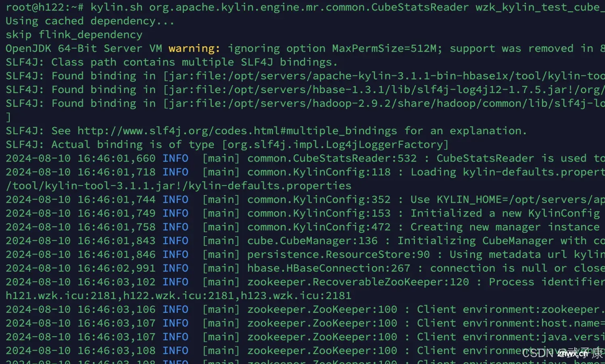The height and width of the screenshot is (364, 605).
Task: Click timestamp "16:46:01,758"
Action: [x=116, y=227]
